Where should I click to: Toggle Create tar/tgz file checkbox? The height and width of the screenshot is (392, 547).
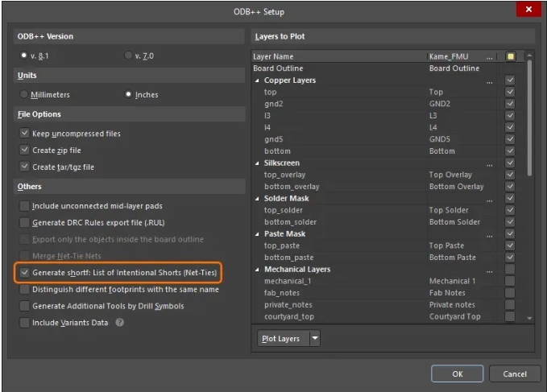point(24,167)
